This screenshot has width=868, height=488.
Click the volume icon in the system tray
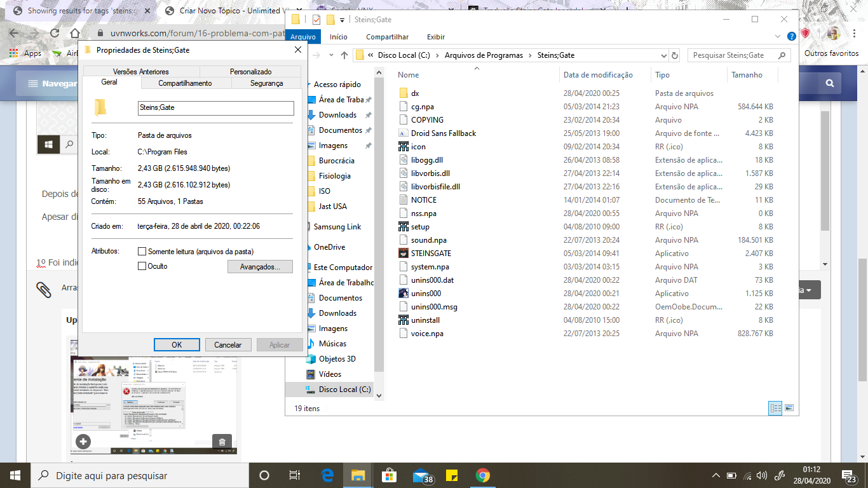coord(763,475)
